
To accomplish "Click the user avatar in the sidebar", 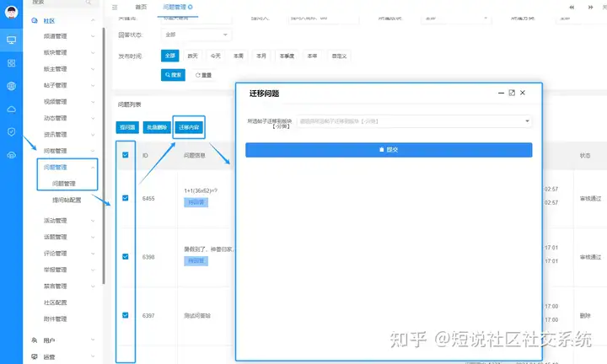I will point(11,13).
